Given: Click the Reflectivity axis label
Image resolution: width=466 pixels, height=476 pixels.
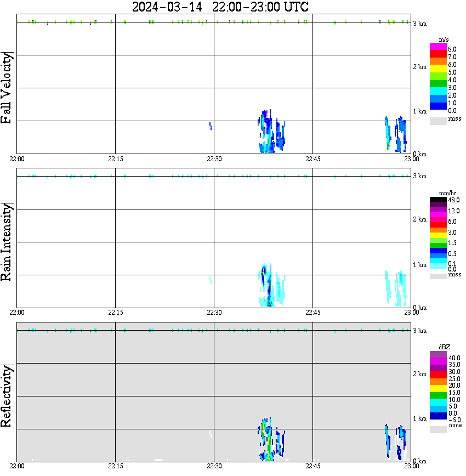Looking at the screenshot, I should [x=7, y=395].
